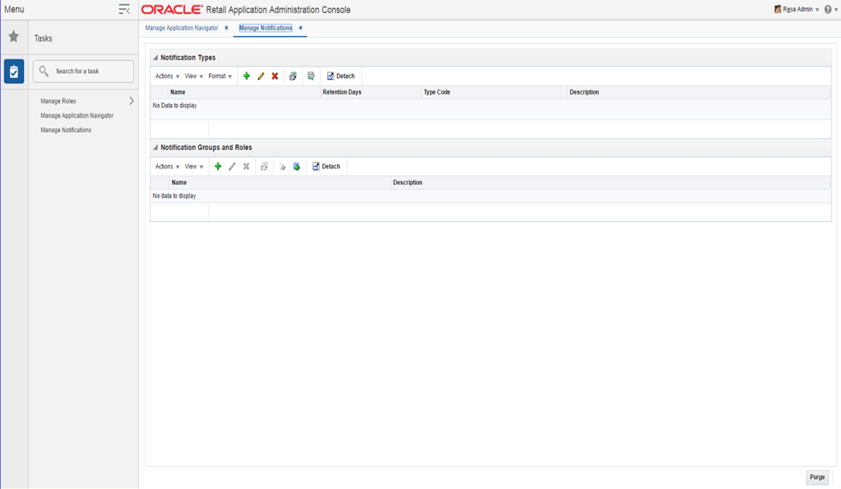841x489 pixels.
Task: Open the Favorites star in sidebar
Action: [x=14, y=36]
